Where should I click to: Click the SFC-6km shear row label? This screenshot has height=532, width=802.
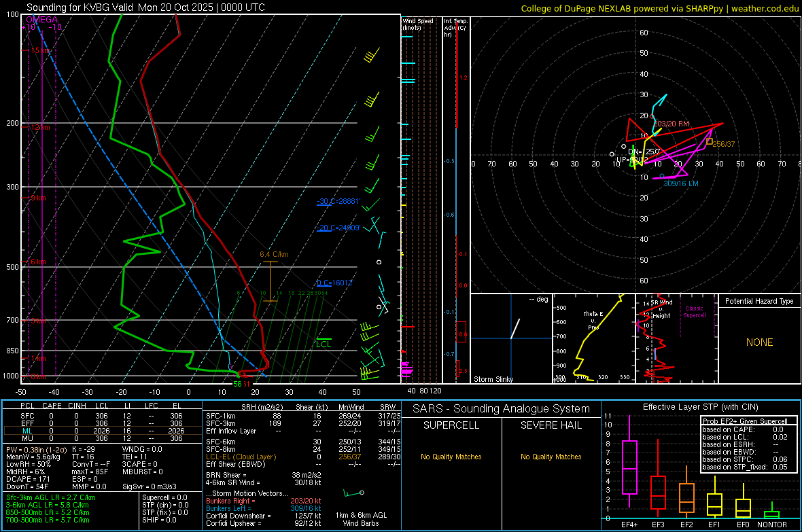tap(221, 442)
